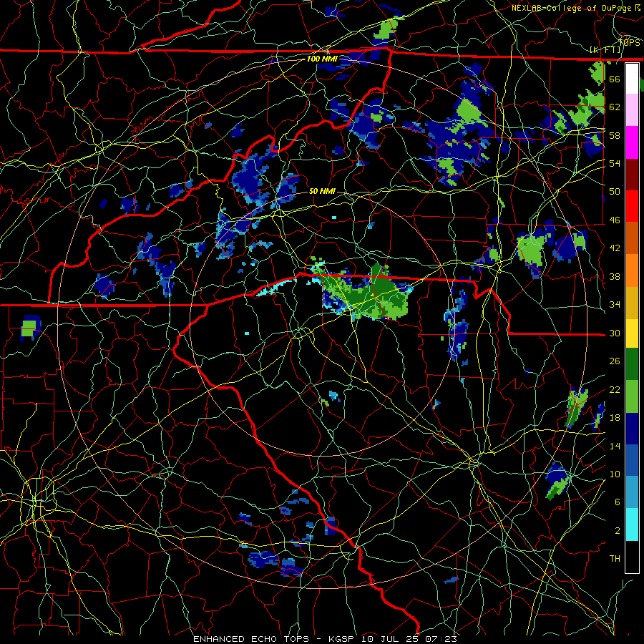Click the 'TH' threshold legend label
This screenshot has width=644, height=644.
(615, 559)
